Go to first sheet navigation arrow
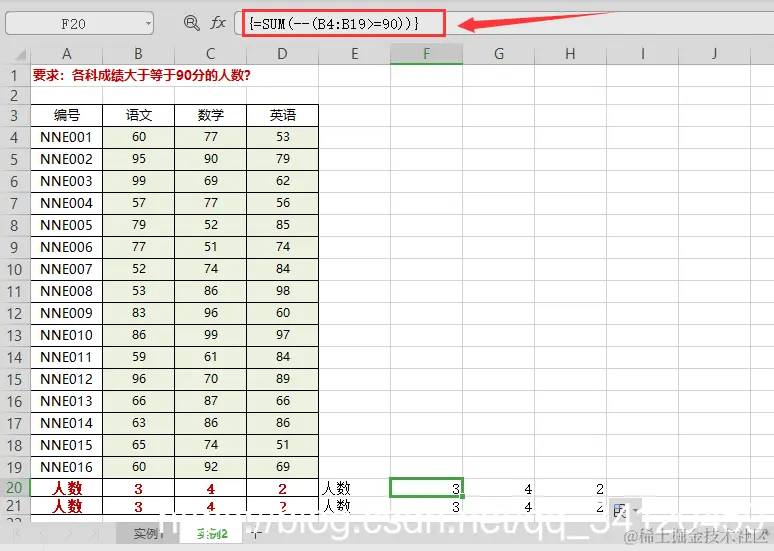This screenshot has height=551, width=774. point(17,534)
